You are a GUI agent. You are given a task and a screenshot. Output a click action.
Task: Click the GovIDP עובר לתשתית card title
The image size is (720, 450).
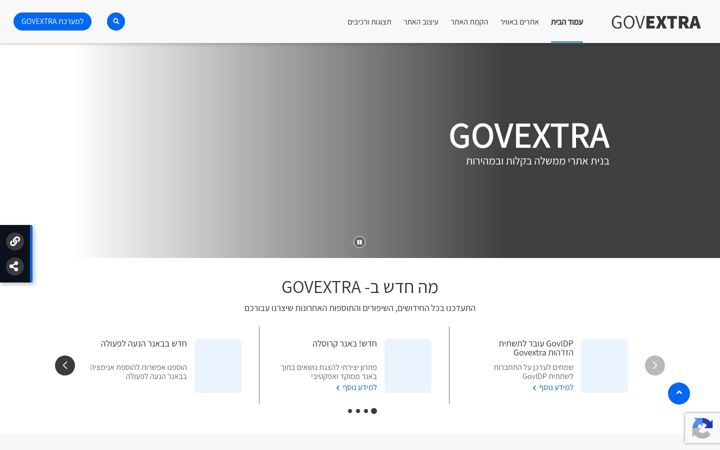point(536,348)
